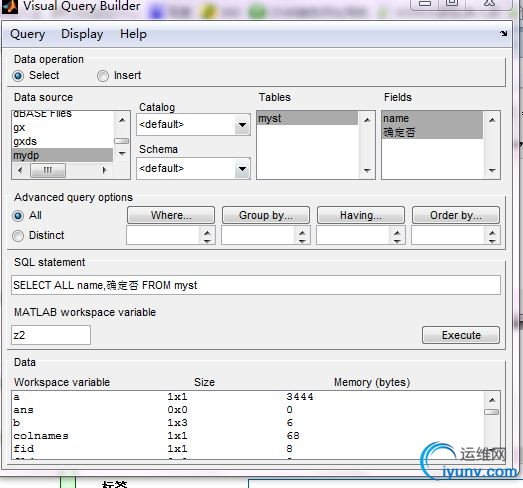The image size is (523, 488).
Task: Click Group by box up stepper arrow
Action: [x=302, y=232]
